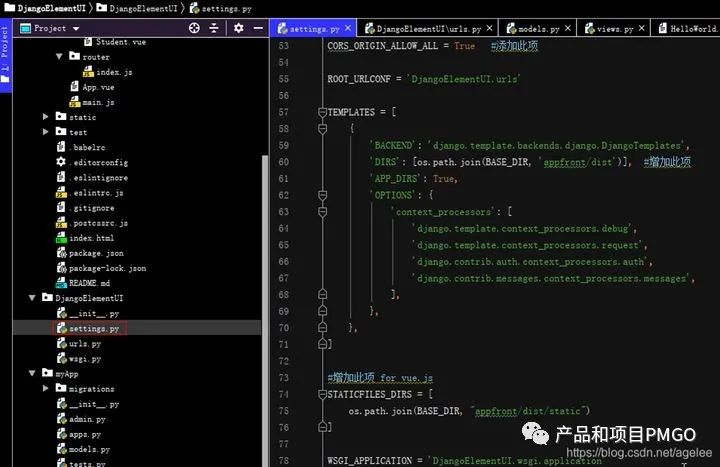Click line number 60 in gutter

(283, 162)
